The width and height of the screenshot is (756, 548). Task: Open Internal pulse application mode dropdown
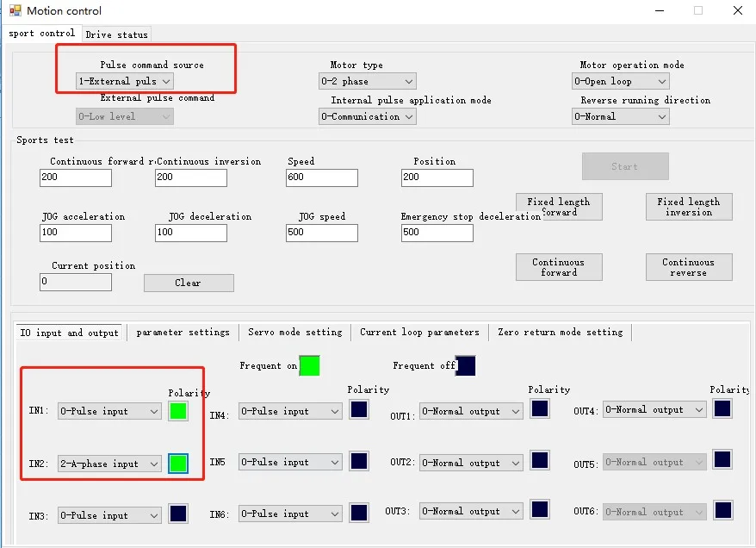[x=368, y=116]
